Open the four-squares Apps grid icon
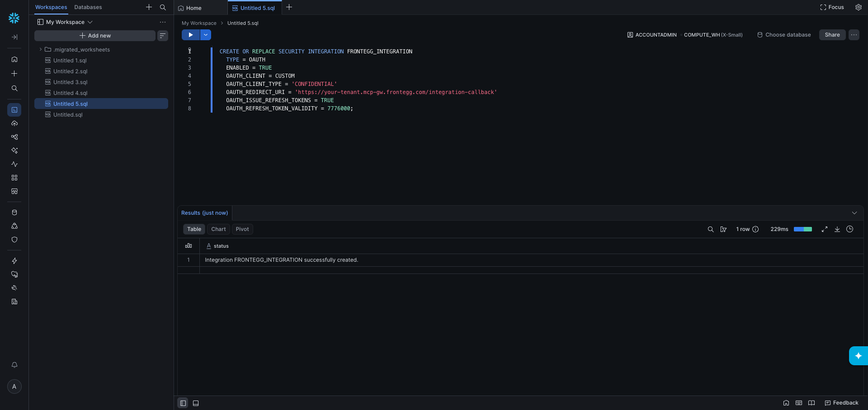Viewport: 868px width, 410px height. 14,178
